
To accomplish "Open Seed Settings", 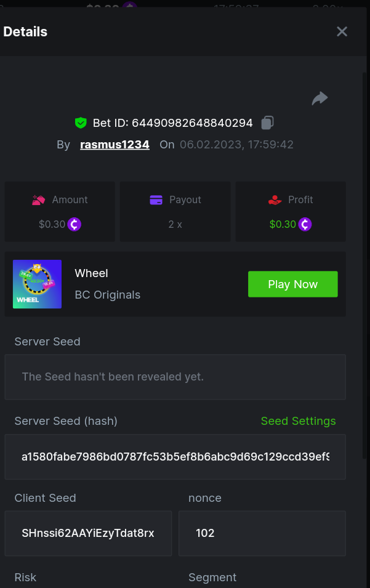I will (298, 421).
